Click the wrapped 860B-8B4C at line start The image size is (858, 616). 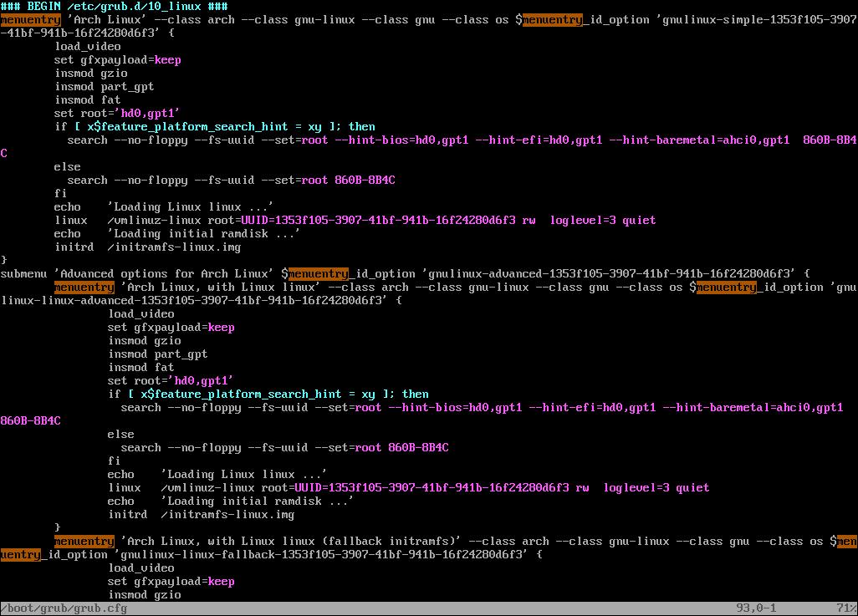(x=31, y=421)
